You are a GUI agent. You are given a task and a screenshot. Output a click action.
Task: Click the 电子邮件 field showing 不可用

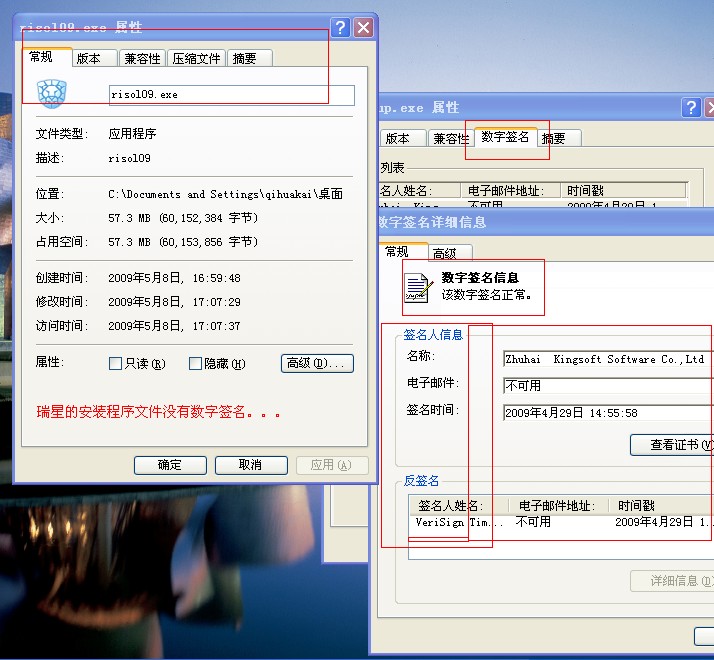(608, 386)
